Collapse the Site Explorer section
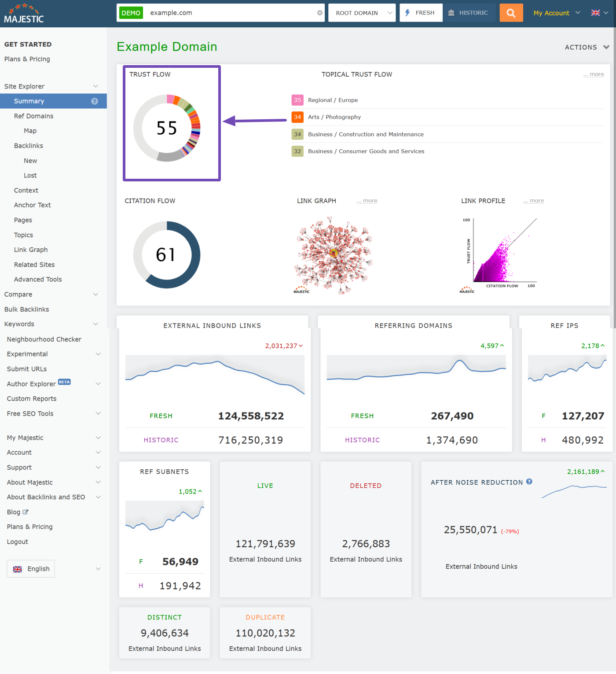616x674 pixels. (x=95, y=86)
